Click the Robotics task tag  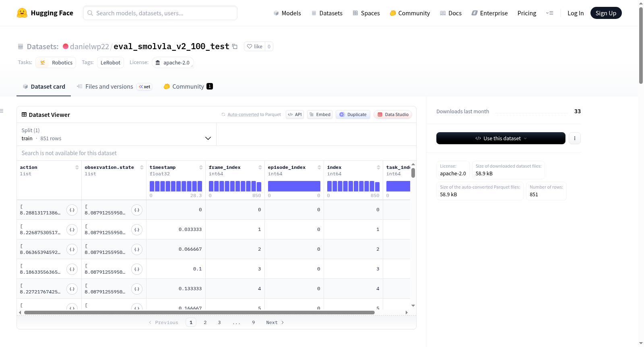pos(56,62)
